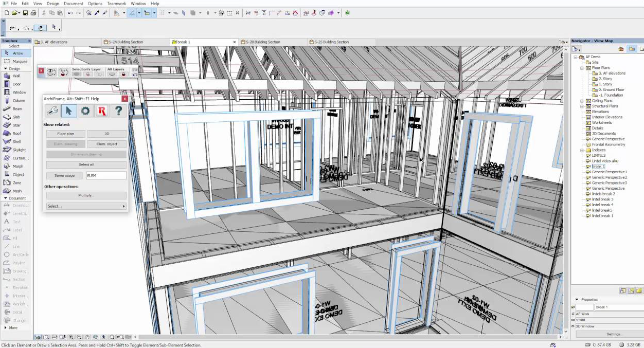
Task: Toggle lock/unlock layers in Quick Layers
Action: tap(63, 73)
